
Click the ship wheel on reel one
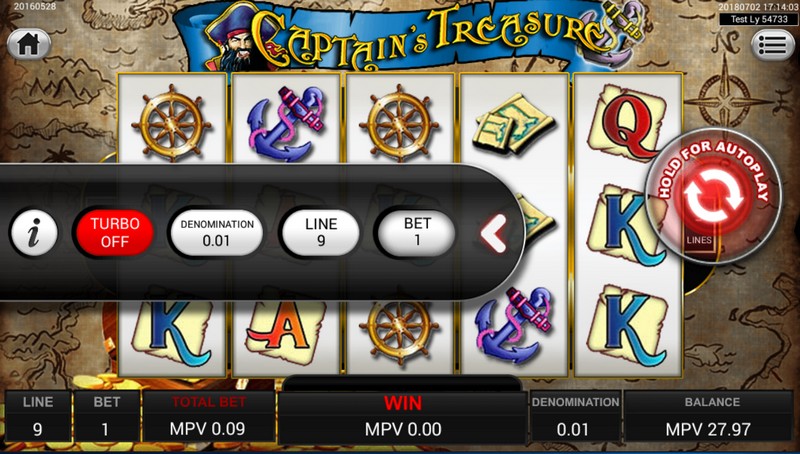click(171, 124)
